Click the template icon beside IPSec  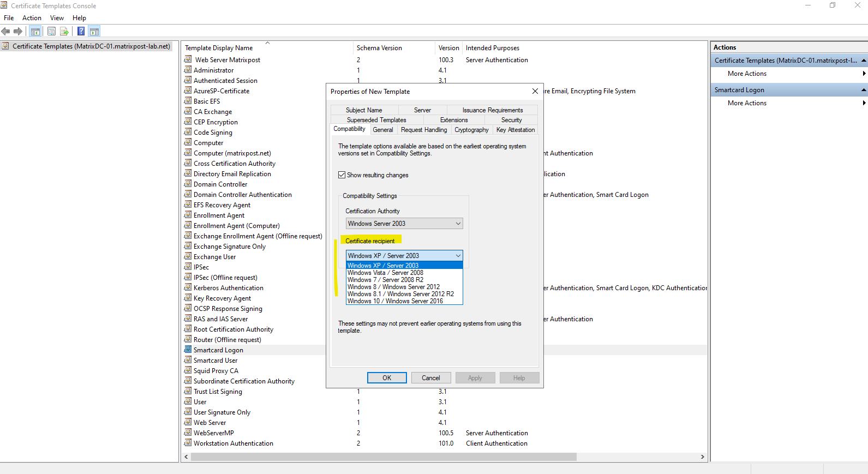tap(188, 267)
